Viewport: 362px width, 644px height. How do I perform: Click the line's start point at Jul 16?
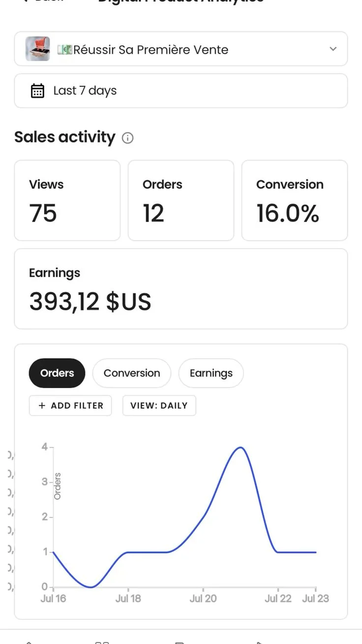point(54,552)
